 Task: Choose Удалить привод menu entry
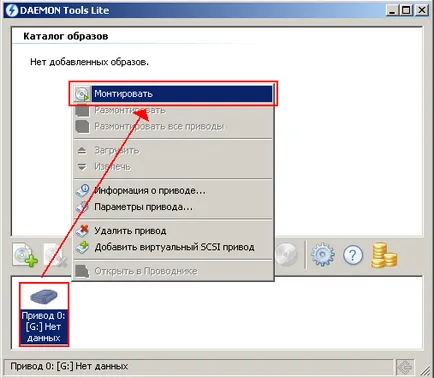click(x=173, y=231)
